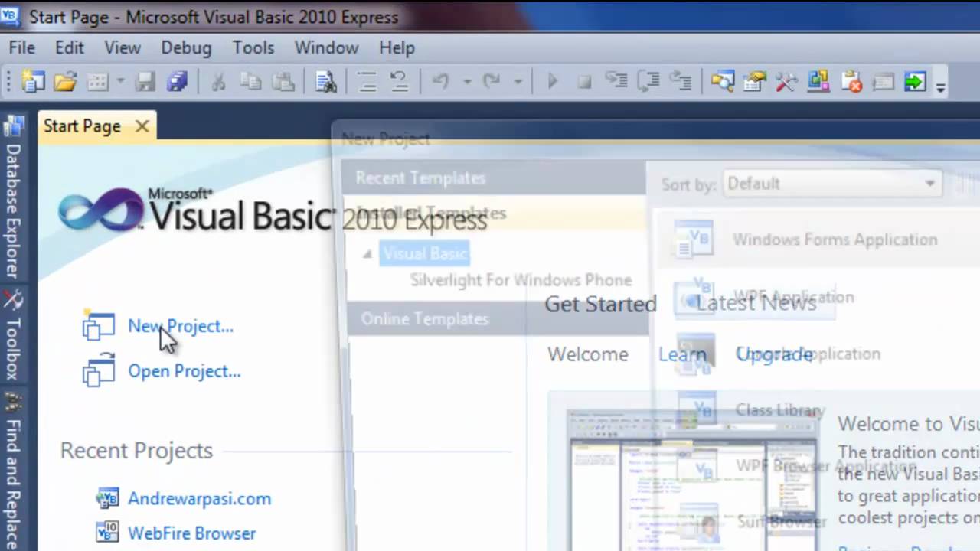Open the Debug menu

coord(186,47)
